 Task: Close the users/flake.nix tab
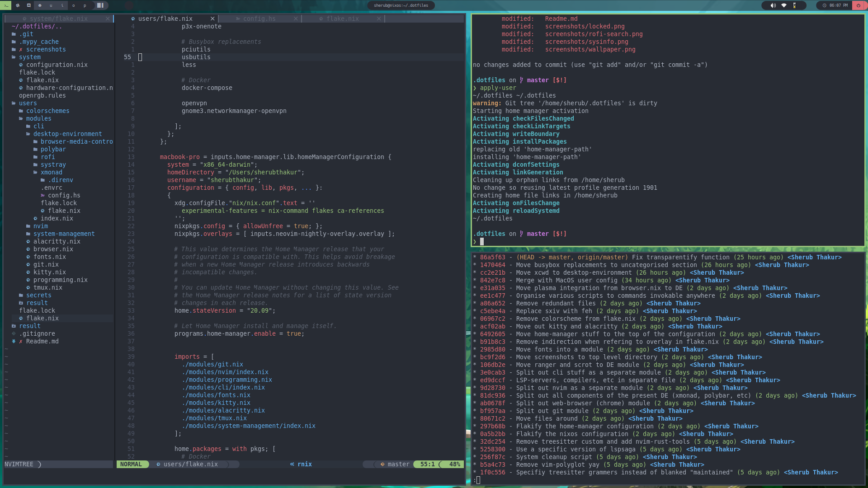(x=212, y=19)
